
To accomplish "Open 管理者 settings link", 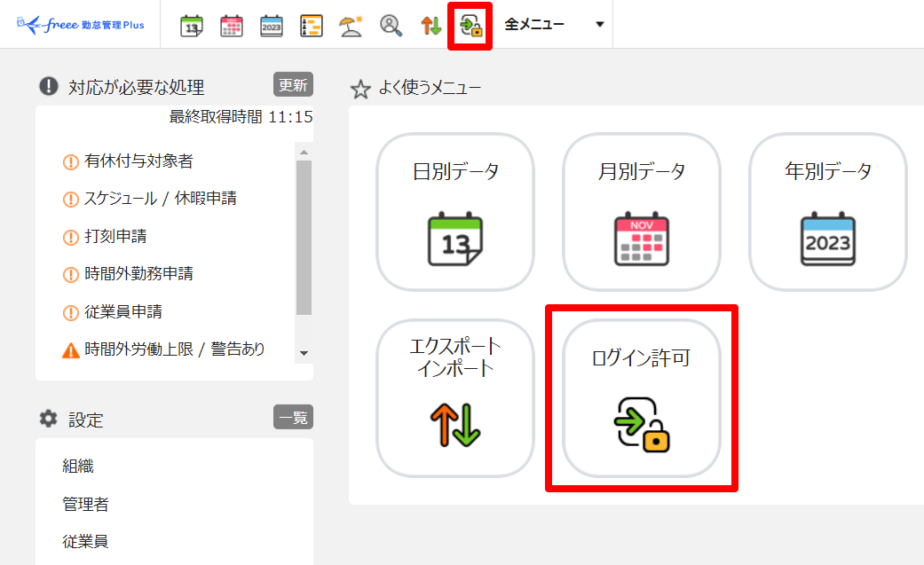I will (85, 504).
